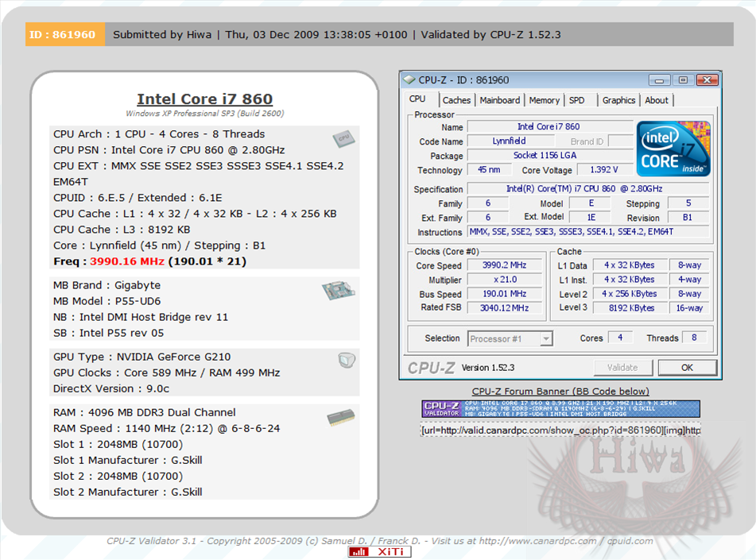Click the greyed-out Validate button
This screenshot has width=756, height=560.
click(622, 368)
